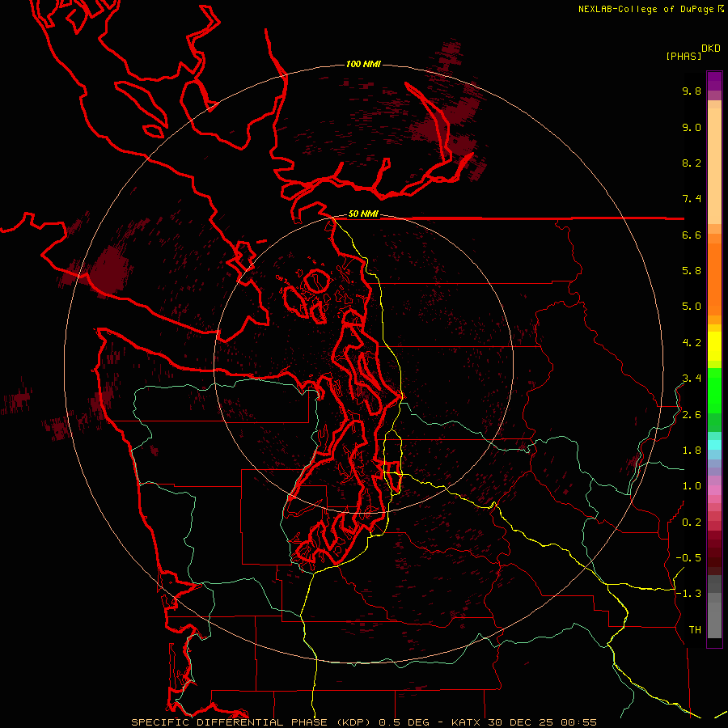Click the purple top segment of the color scale
Viewport: 728px width, 728px height.
pyautogui.click(x=714, y=81)
